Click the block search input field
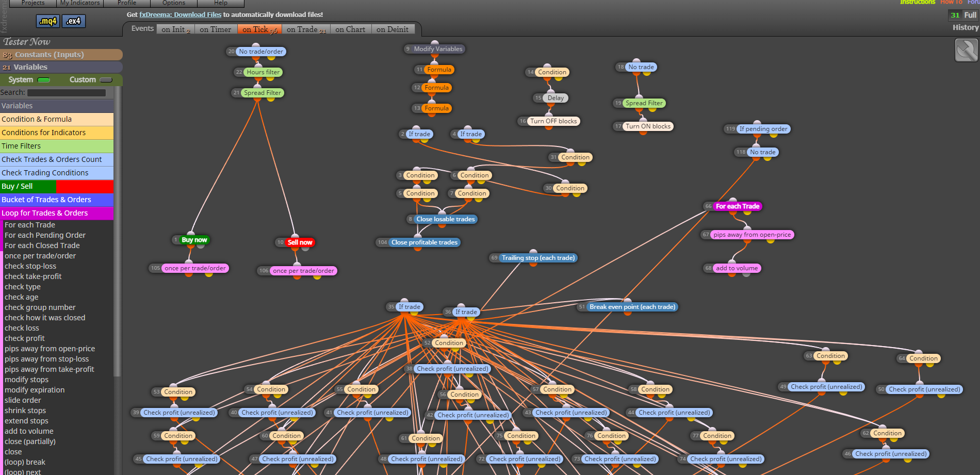 (67, 93)
